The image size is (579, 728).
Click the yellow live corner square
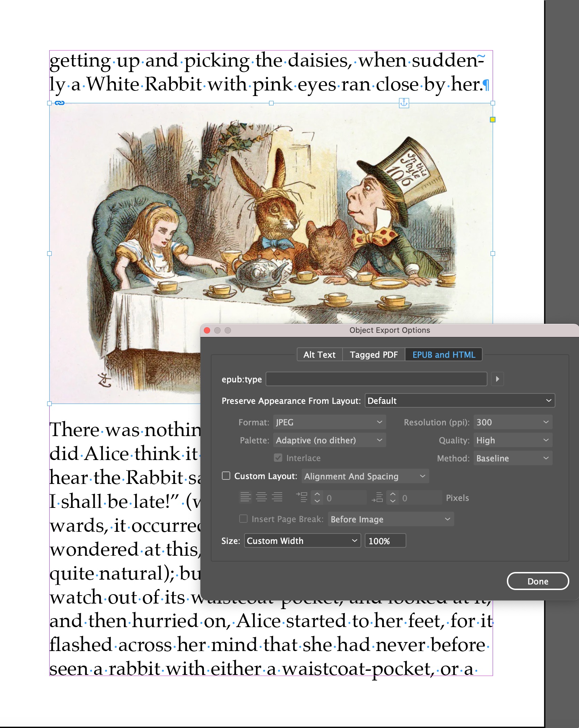click(492, 120)
